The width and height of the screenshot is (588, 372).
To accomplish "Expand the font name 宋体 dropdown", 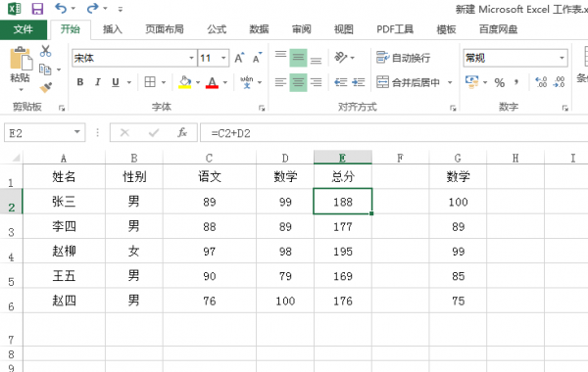I will 191,58.
